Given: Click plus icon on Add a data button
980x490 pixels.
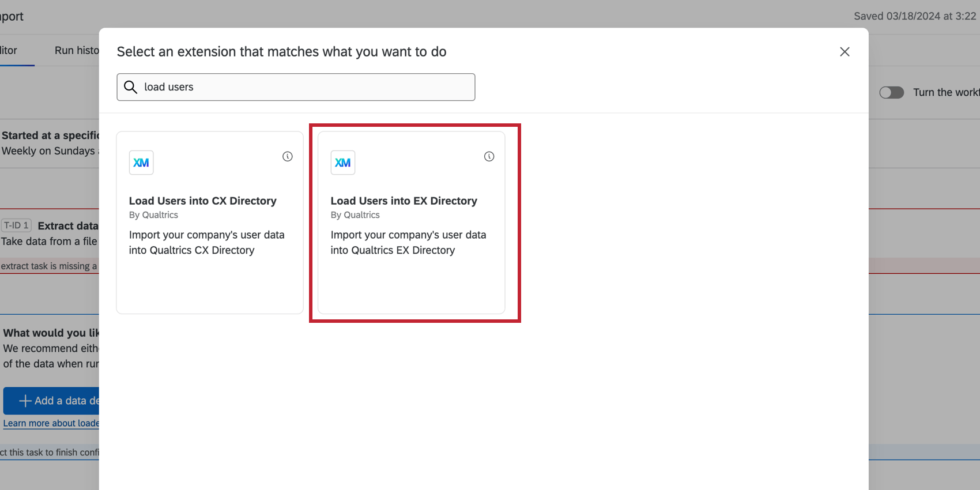Looking at the screenshot, I should (25, 401).
